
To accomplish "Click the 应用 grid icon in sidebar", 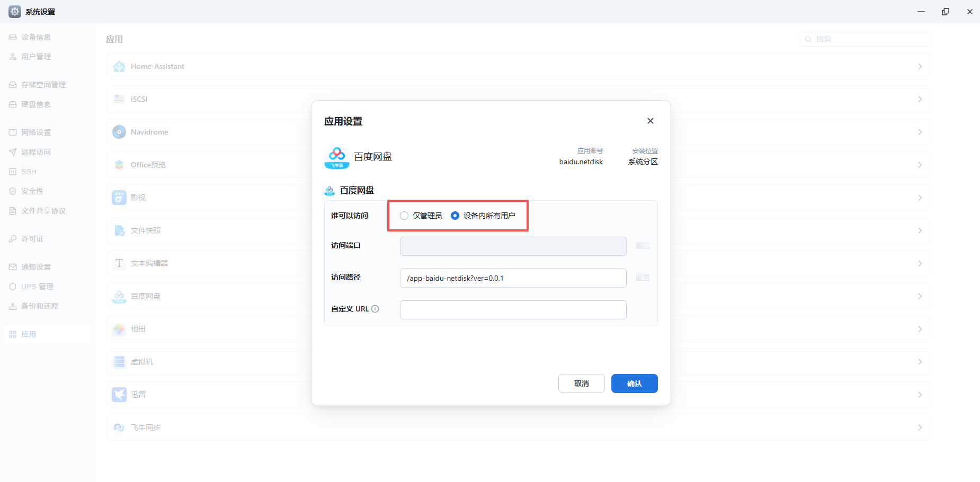I will click(x=13, y=334).
